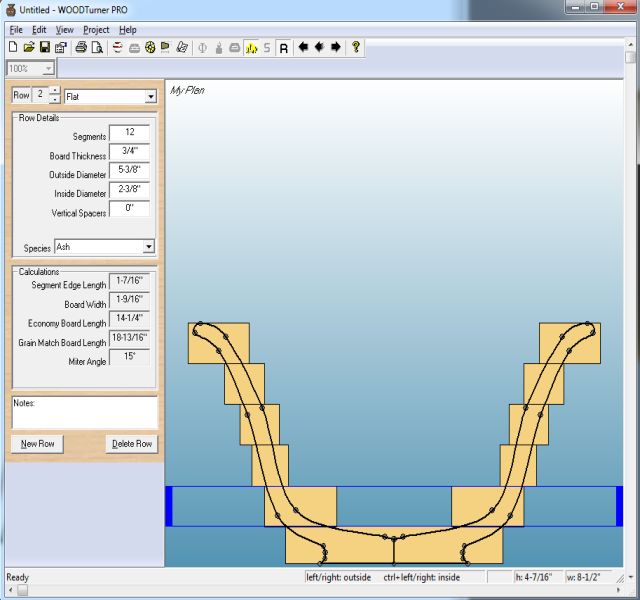Click the Delete Row button

131,443
